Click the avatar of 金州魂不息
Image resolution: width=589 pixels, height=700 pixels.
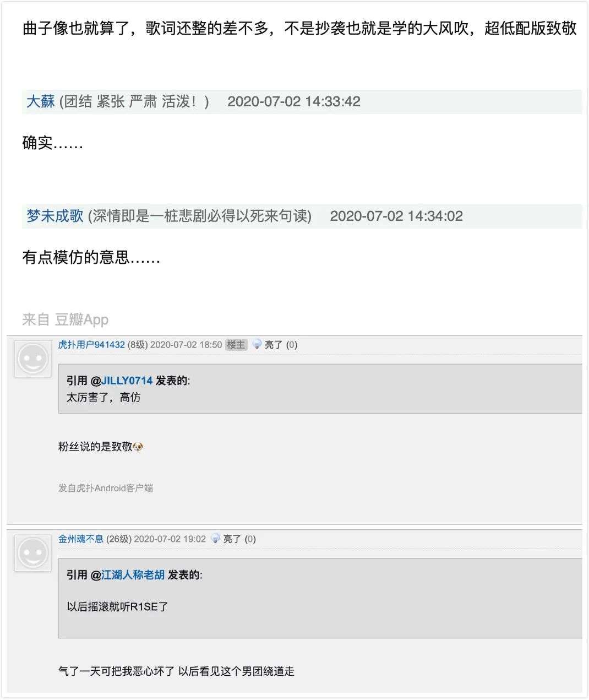coord(32,553)
